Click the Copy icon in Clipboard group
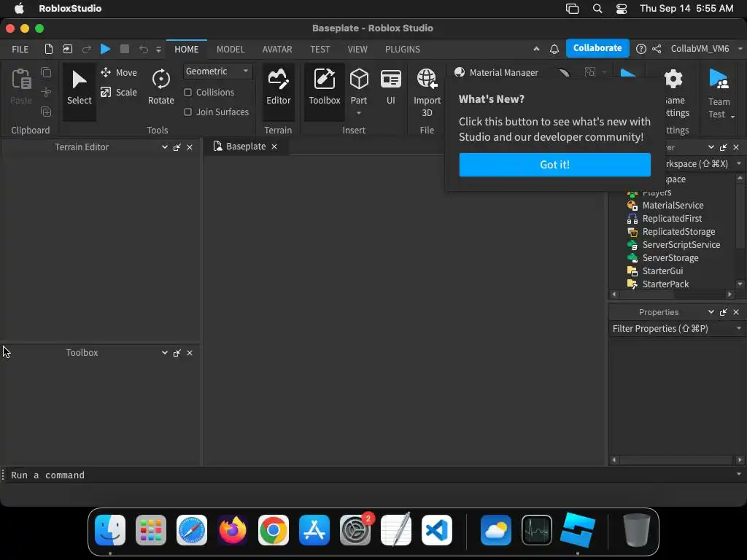 (x=46, y=72)
